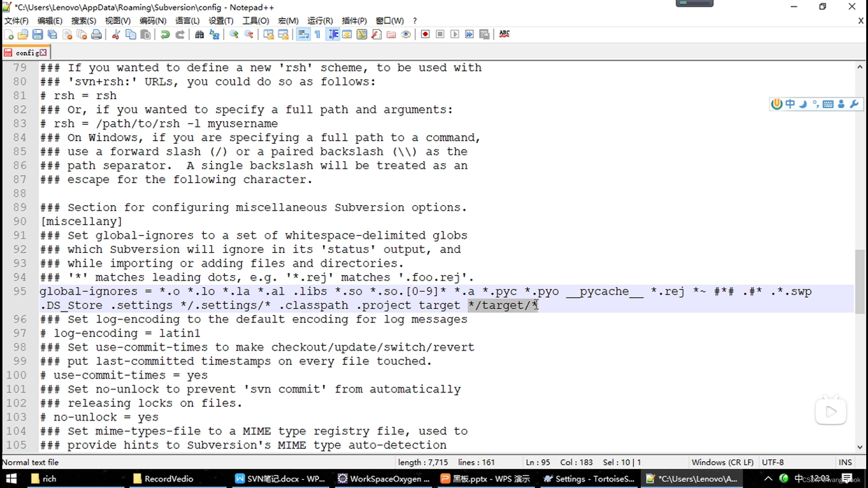Open the 宏(M) menu

click(288, 21)
